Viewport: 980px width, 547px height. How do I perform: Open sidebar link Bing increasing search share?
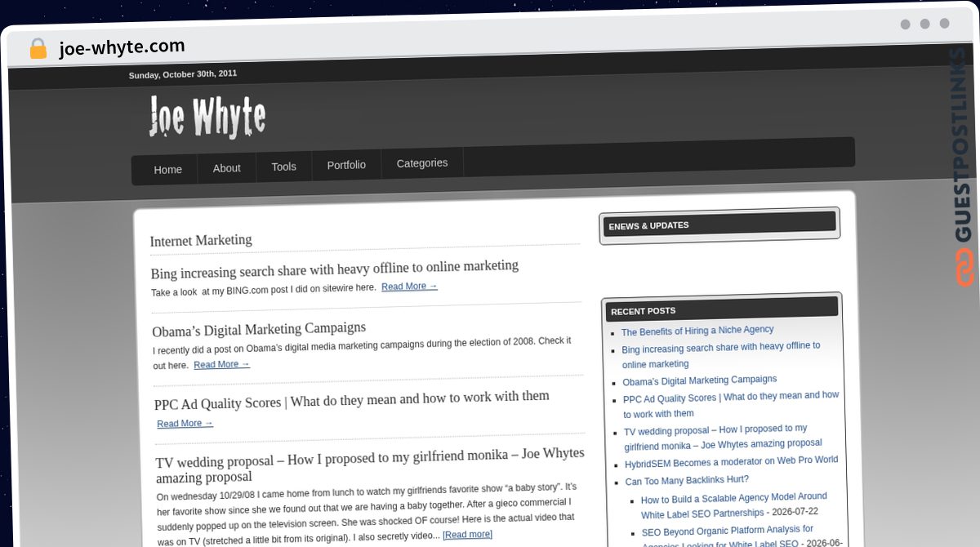(x=721, y=355)
